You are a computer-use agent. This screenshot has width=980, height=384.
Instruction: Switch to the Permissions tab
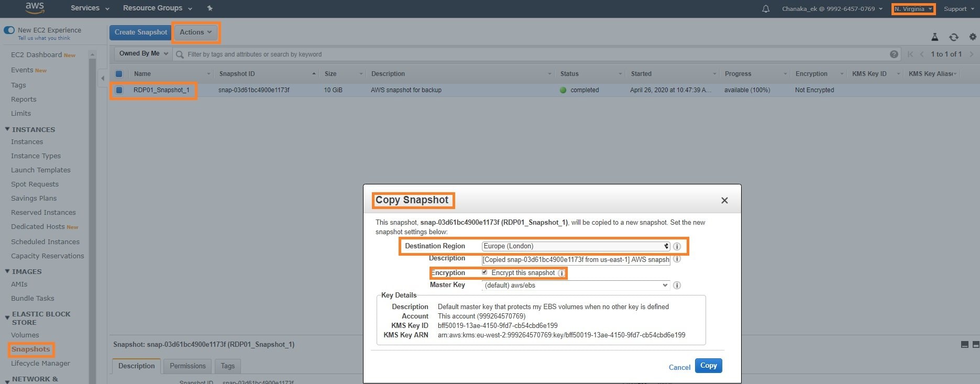188,366
